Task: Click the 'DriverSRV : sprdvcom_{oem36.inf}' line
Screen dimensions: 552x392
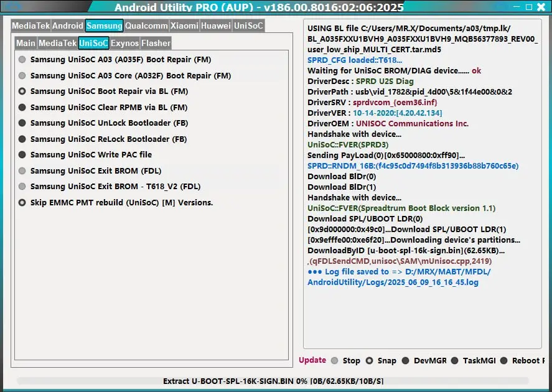Action: pos(372,103)
